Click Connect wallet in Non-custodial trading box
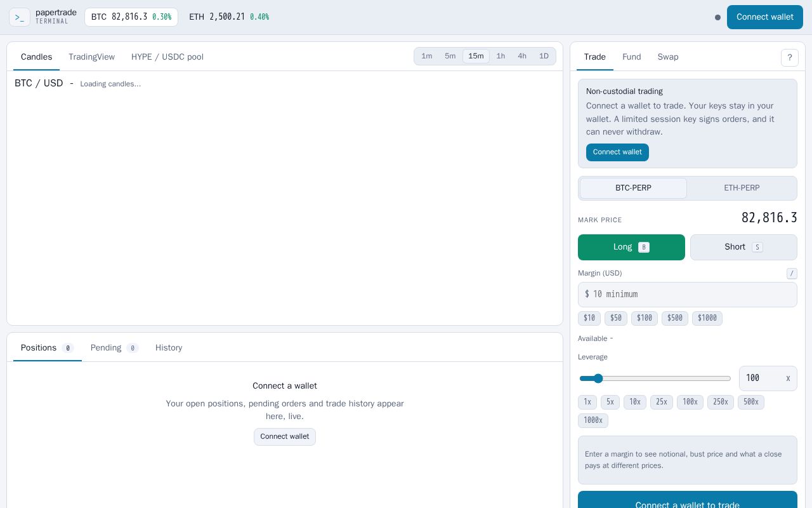Image resolution: width=812 pixels, height=508 pixels. (617, 152)
